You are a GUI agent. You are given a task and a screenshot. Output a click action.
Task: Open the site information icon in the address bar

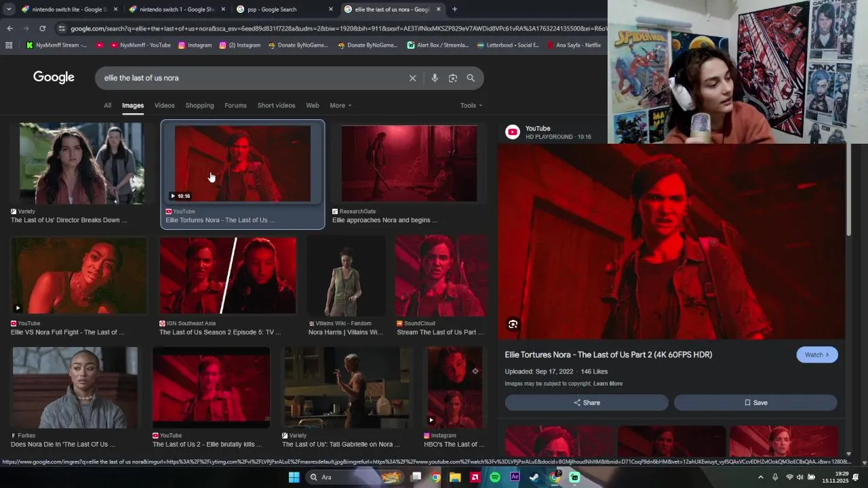coord(62,28)
